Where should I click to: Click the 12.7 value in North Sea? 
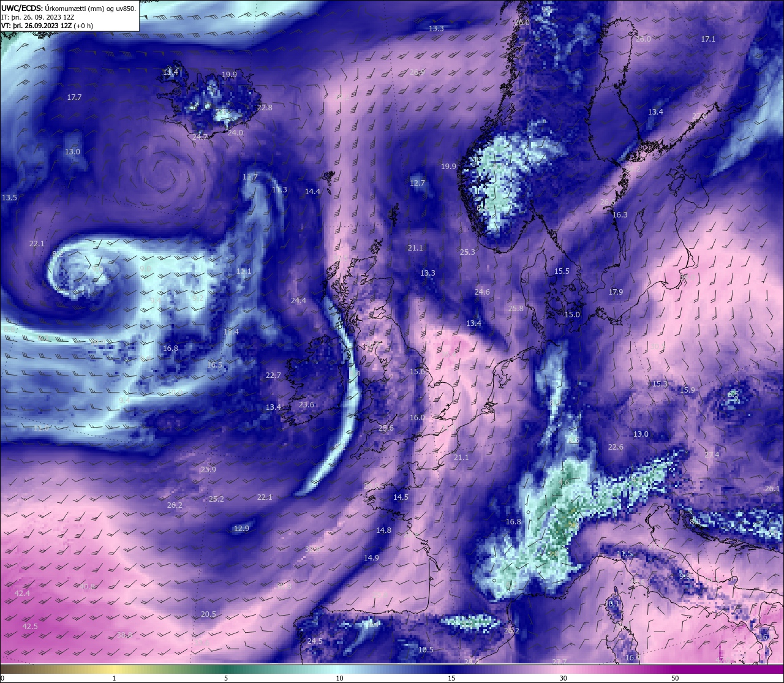[417, 183]
